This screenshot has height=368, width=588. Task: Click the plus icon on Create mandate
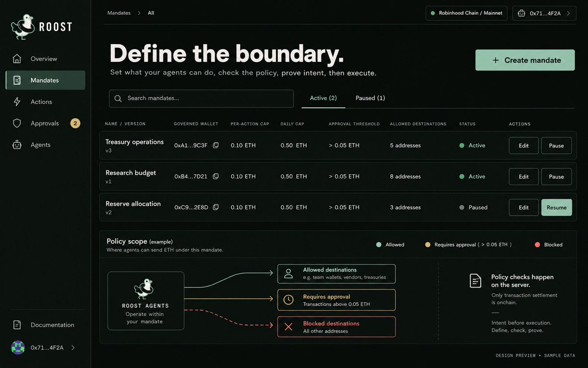click(x=495, y=60)
